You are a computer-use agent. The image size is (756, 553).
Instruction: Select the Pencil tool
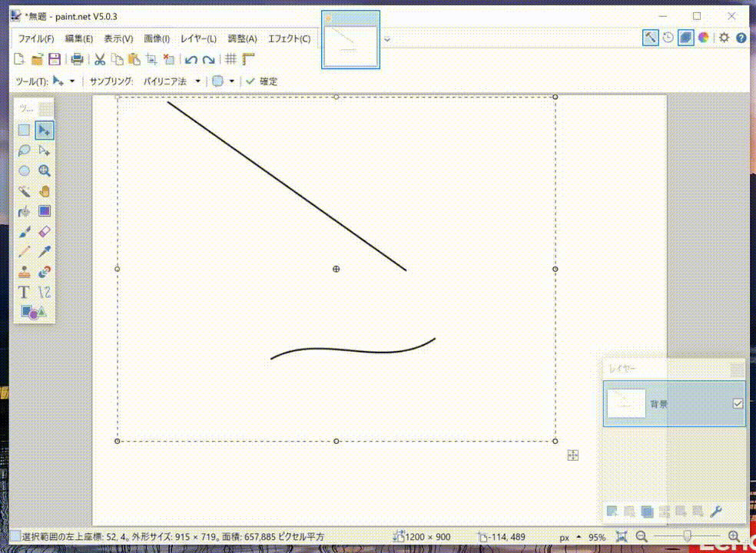(24, 252)
